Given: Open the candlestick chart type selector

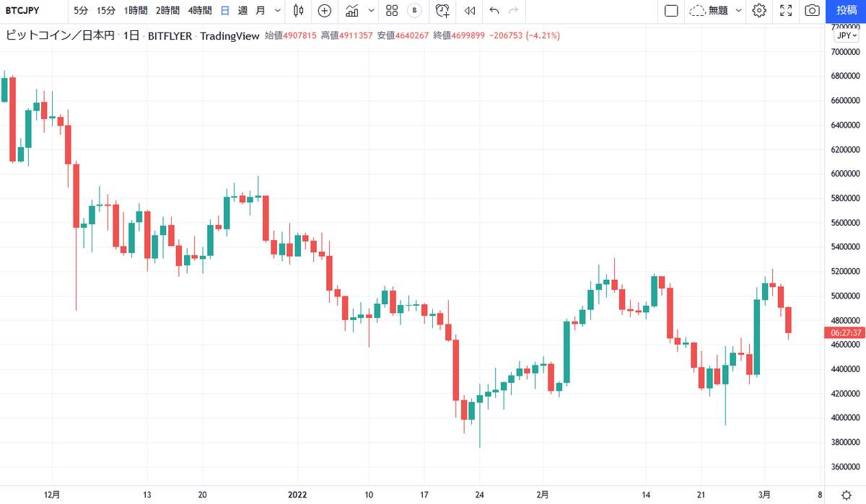Looking at the screenshot, I should [299, 11].
